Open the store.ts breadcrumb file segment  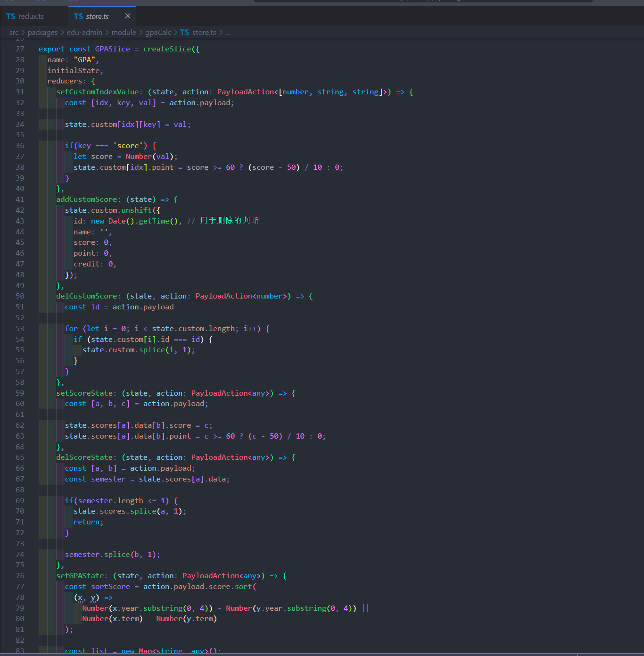[204, 33]
